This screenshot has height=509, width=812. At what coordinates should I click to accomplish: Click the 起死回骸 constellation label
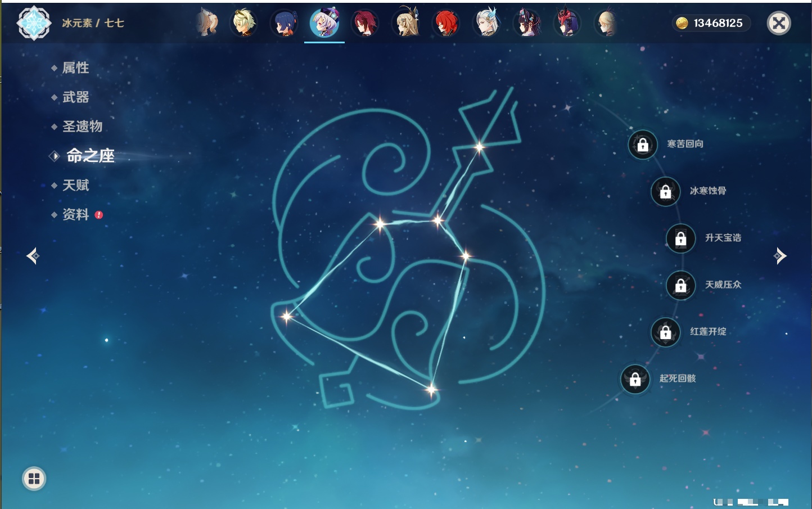pos(678,379)
